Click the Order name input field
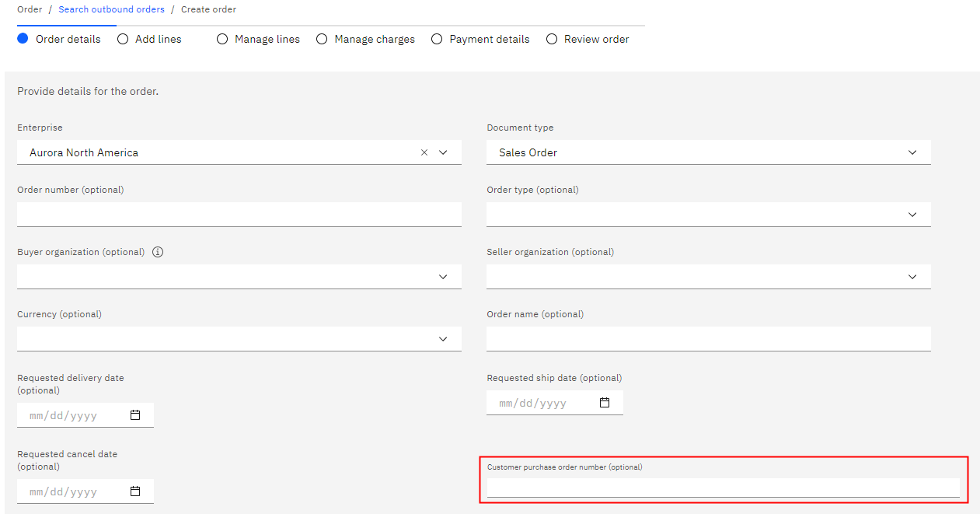The height and width of the screenshot is (514, 980). [708, 338]
